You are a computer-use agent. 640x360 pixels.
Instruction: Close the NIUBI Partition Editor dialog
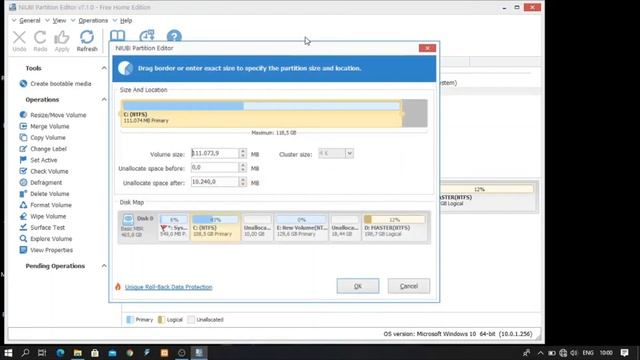pyautogui.click(x=427, y=48)
